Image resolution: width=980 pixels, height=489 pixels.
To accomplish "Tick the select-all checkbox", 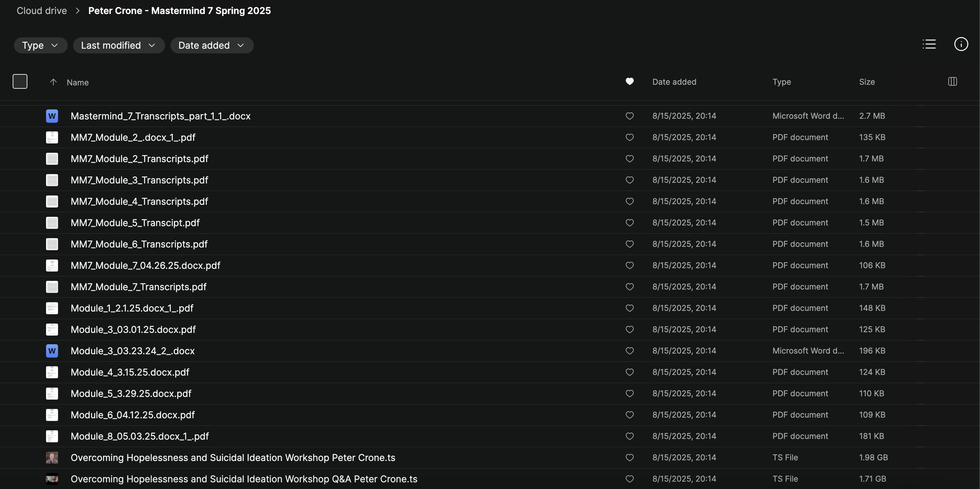I will click(20, 81).
